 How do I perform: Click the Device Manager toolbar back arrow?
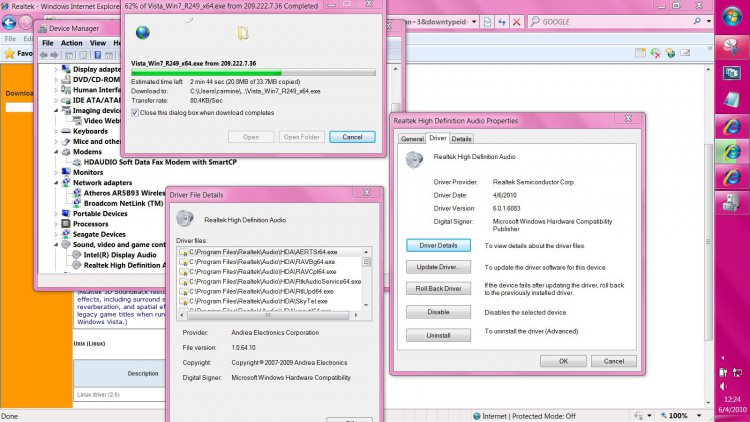pos(44,56)
